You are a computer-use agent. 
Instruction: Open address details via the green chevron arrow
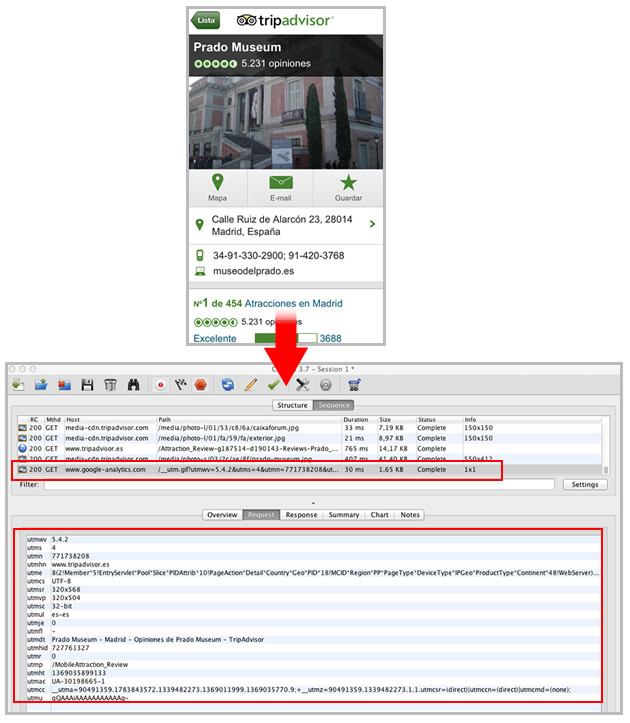[x=373, y=224]
